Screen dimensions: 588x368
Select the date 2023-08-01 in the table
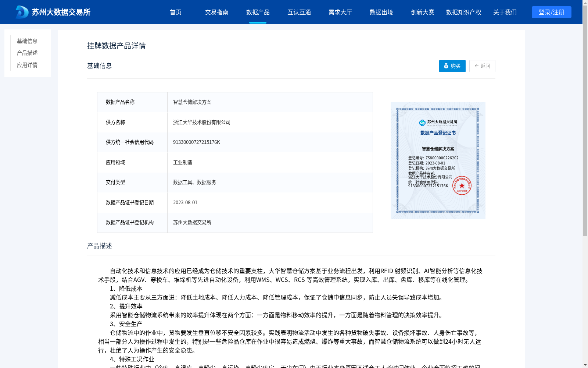tap(185, 202)
